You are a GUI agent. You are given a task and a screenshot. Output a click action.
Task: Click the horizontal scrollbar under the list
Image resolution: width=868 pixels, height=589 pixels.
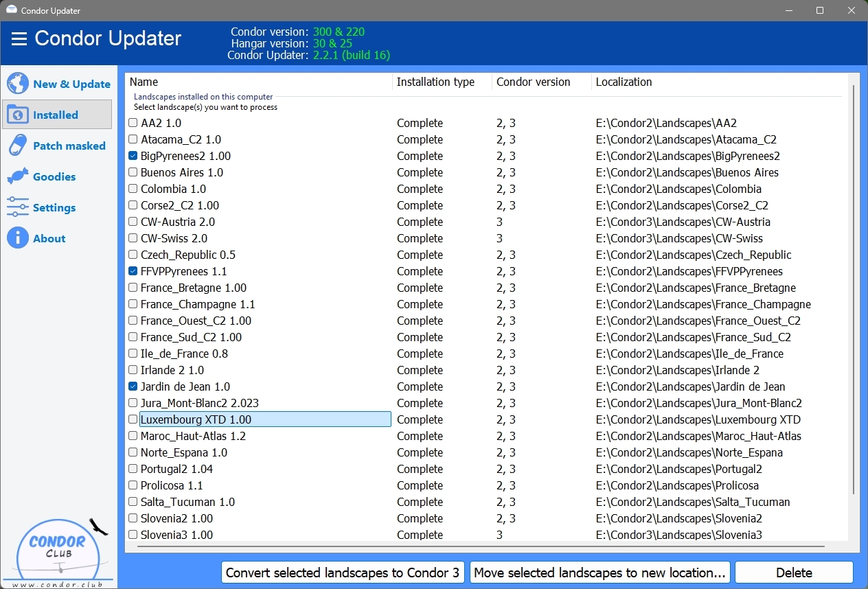tap(481, 546)
